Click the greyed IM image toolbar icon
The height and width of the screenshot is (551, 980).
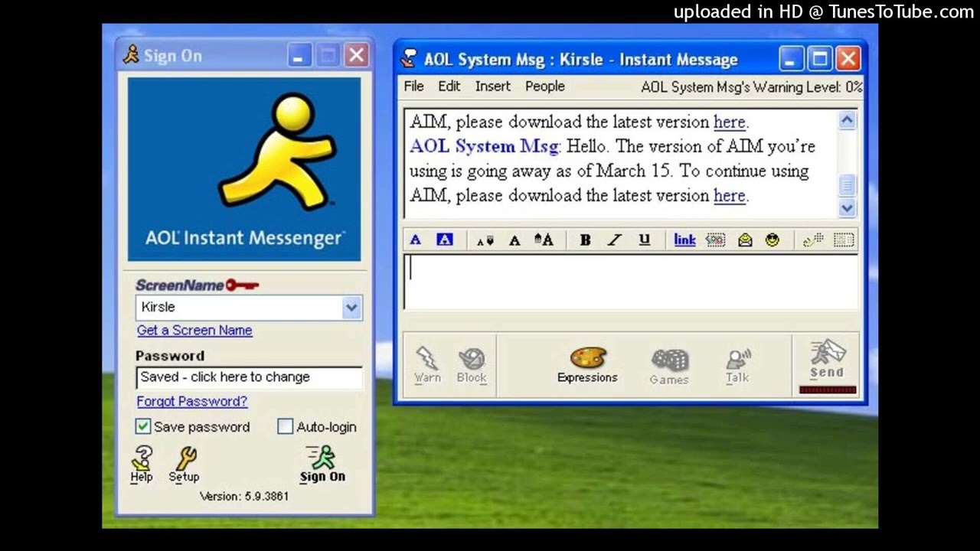pyautogui.click(x=813, y=240)
